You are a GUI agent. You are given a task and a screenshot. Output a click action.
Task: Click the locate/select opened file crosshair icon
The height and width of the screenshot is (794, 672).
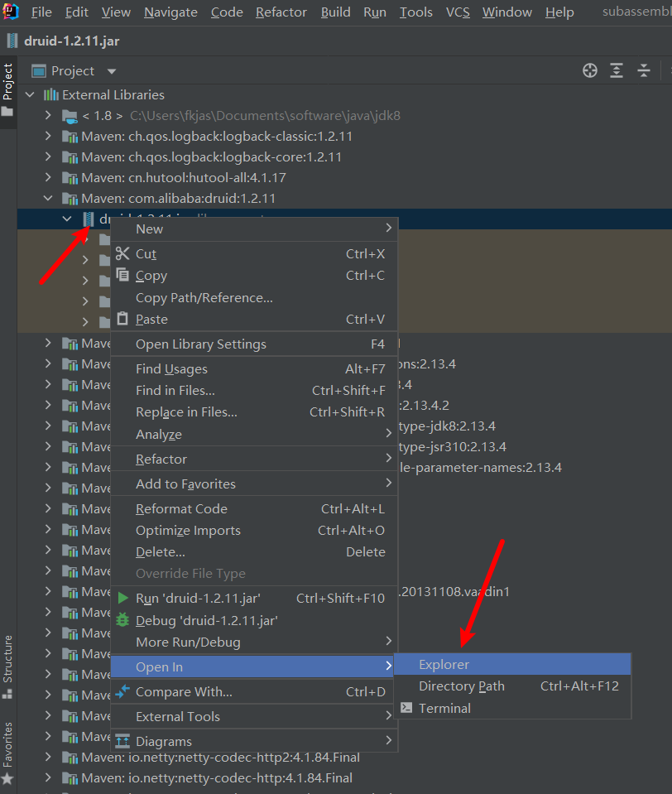(x=589, y=70)
